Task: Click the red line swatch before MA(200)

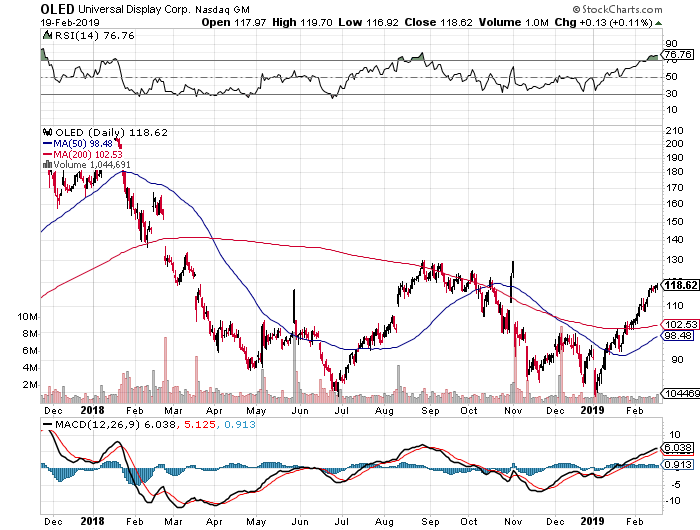Action: (x=47, y=154)
